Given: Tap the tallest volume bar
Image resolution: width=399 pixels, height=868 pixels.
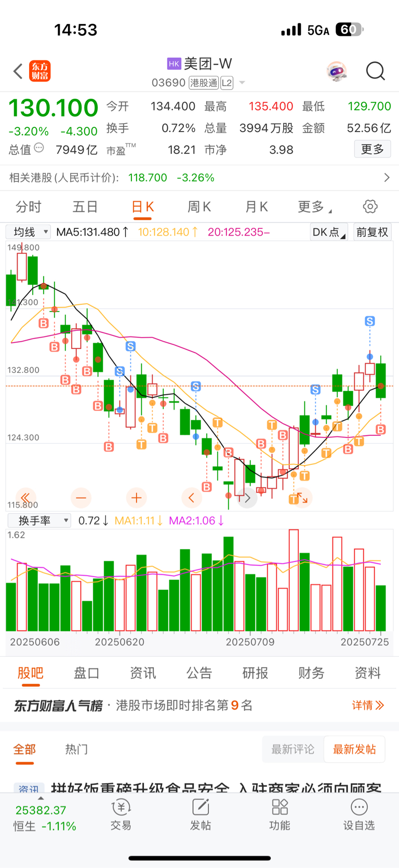Looking at the screenshot, I should click(x=294, y=580).
